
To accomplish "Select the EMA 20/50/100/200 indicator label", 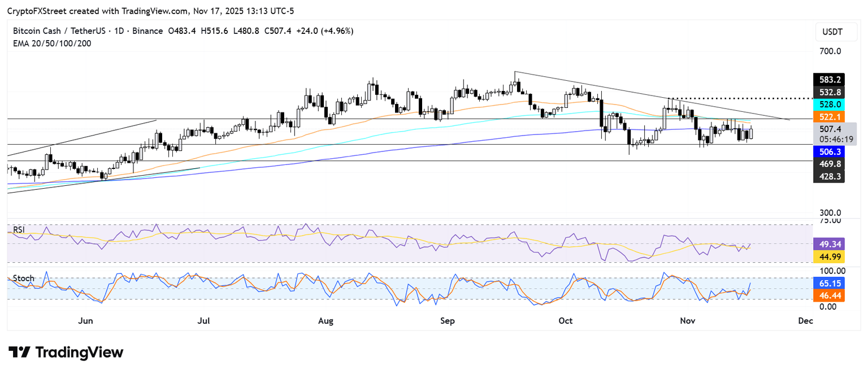I will [53, 44].
